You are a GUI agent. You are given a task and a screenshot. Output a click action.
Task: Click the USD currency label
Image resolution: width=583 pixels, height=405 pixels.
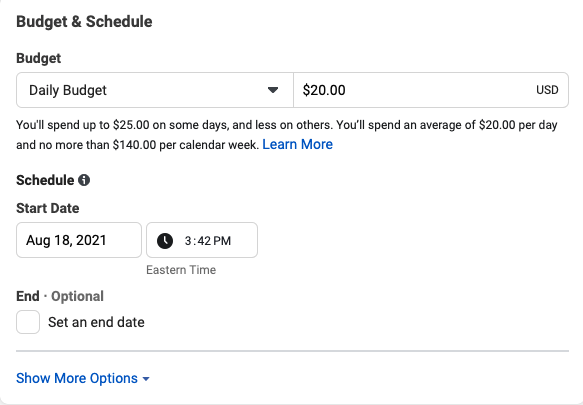[547, 90]
